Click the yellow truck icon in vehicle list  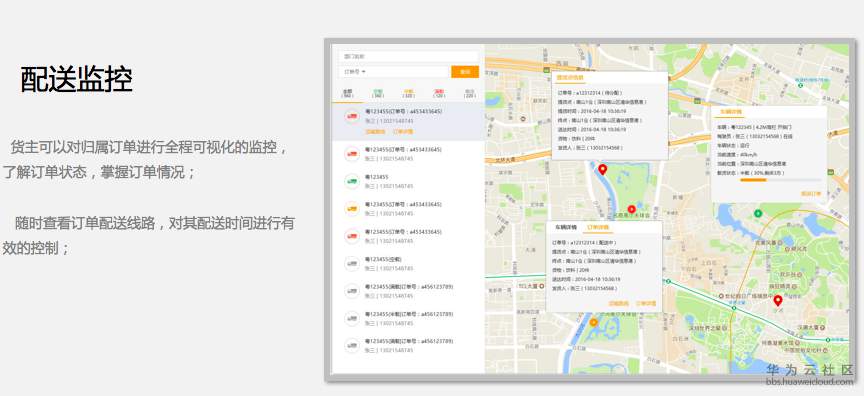tap(352, 209)
